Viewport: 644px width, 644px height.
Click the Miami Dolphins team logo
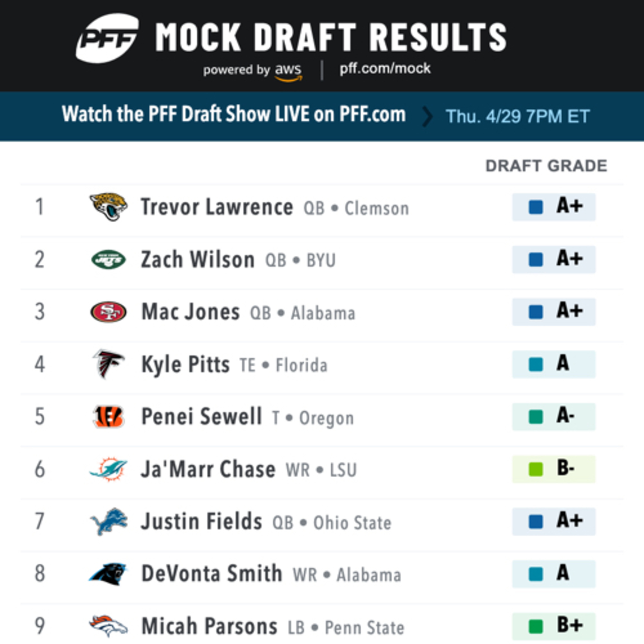(x=108, y=469)
